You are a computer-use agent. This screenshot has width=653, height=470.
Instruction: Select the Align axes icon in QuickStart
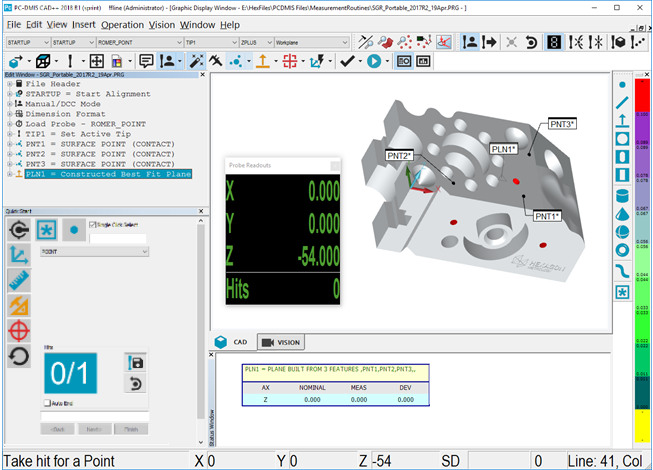tap(18, 254)
